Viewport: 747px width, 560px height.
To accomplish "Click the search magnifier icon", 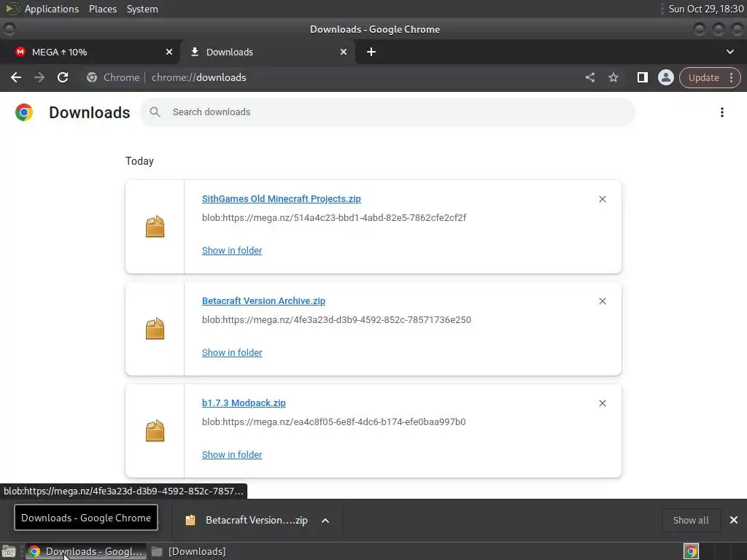I will [x=155, y=112].
